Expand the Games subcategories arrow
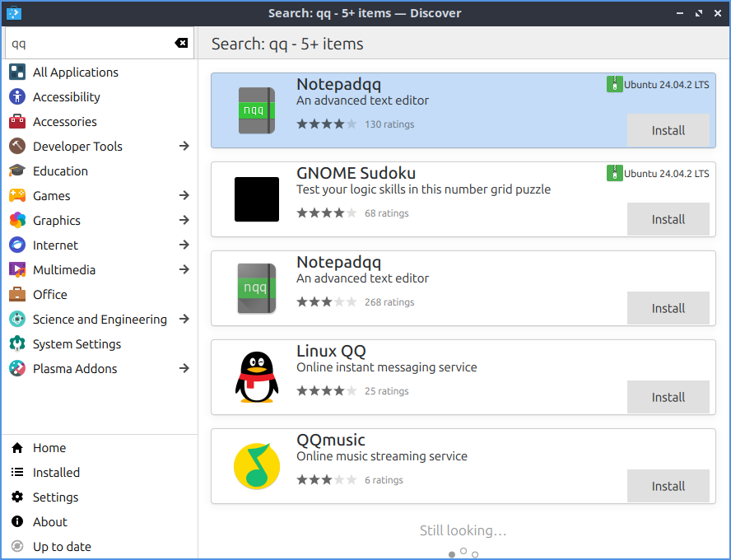This screenshot has height=560, width=731. tap(184, 196)
